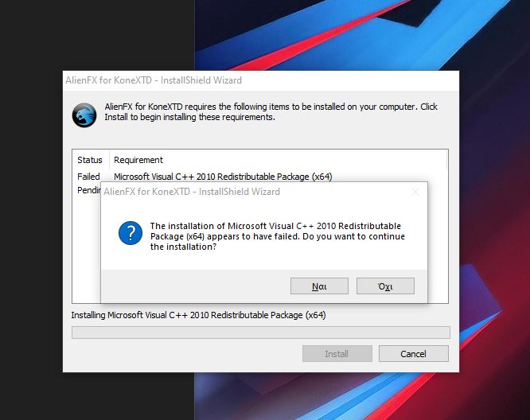This screenshot has width=530, height=420.
Task: Click the blue question mark icon
Action: 131,233
